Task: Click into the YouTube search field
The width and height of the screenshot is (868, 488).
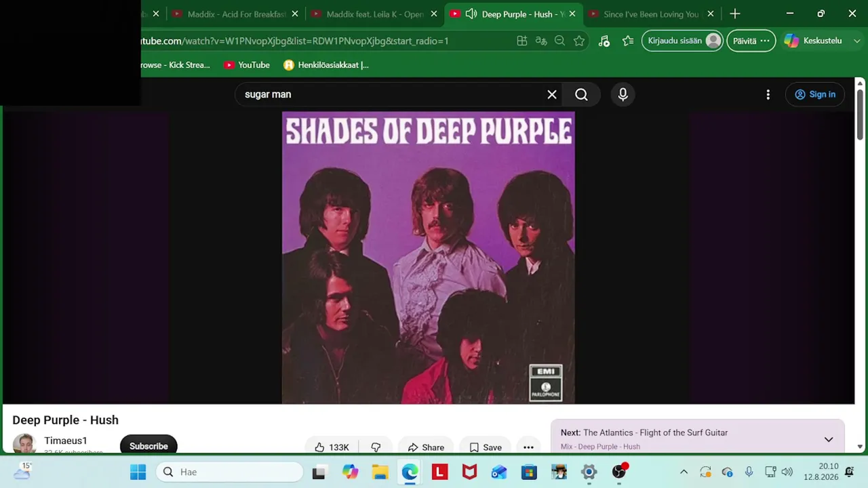Action: tap(393, 95)
